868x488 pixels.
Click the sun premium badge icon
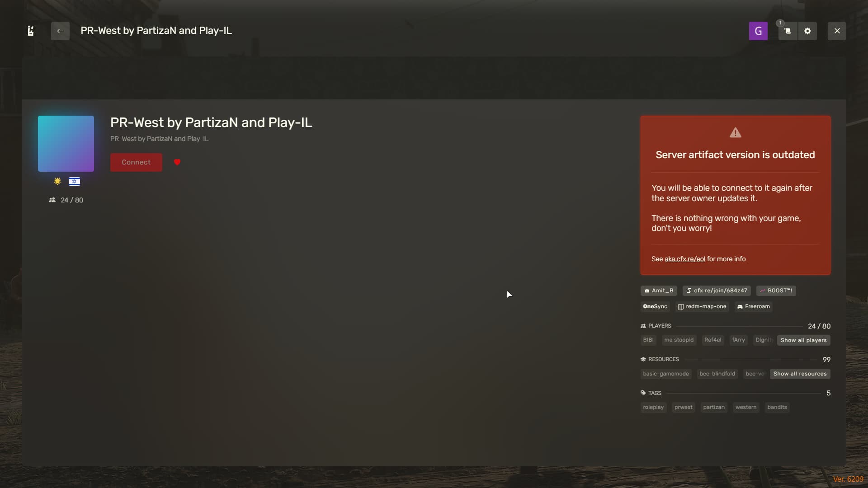pos(57,181)
